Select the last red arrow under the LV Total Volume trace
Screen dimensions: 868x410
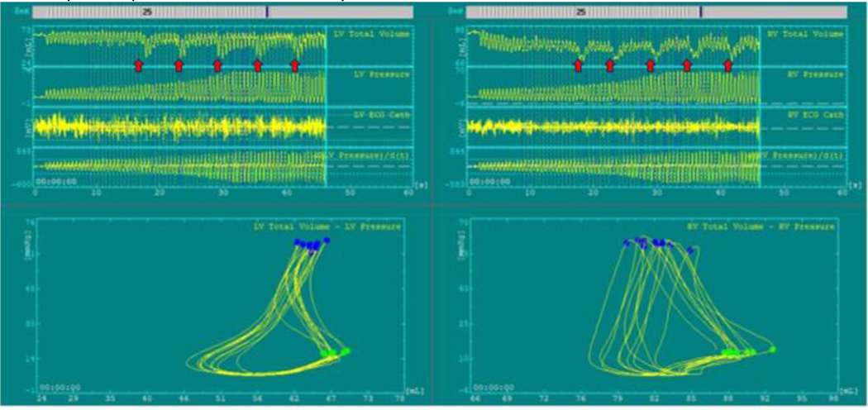[x=295, y=66]
